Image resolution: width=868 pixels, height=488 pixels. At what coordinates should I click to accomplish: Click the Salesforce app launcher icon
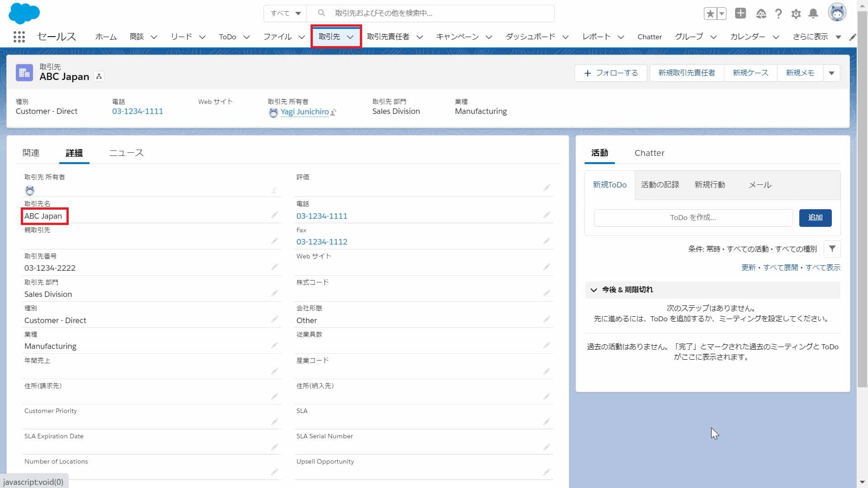click(19, 37)
